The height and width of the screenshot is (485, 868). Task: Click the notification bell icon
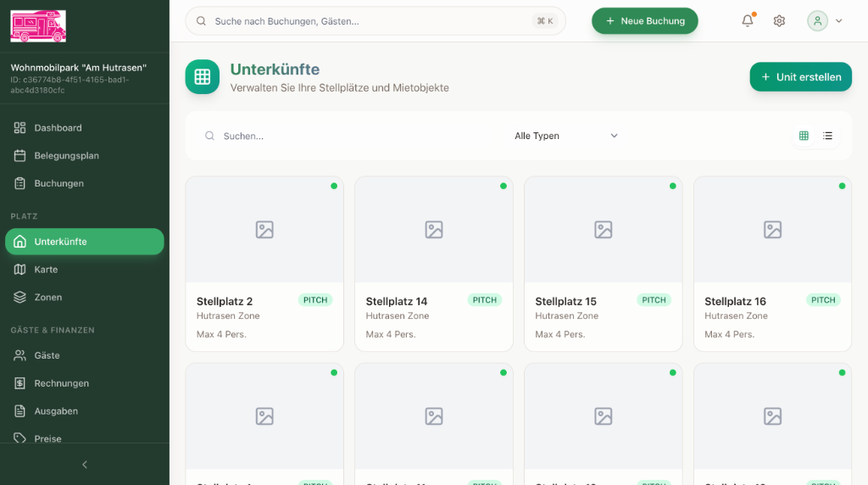pyautogui.click(x=747, y=21)
